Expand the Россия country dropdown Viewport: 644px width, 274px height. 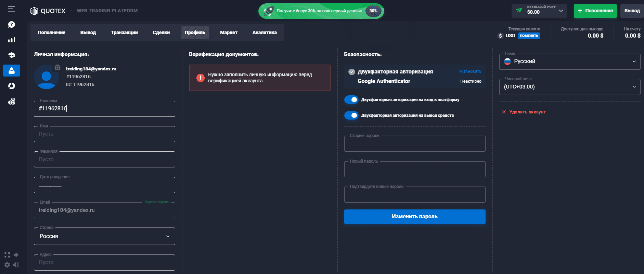point(104,236)
